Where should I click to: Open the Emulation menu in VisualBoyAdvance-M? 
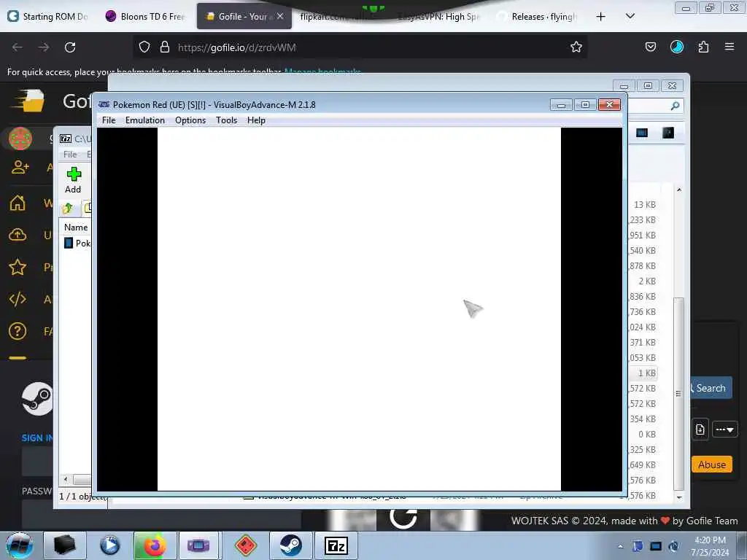[145, 120]
